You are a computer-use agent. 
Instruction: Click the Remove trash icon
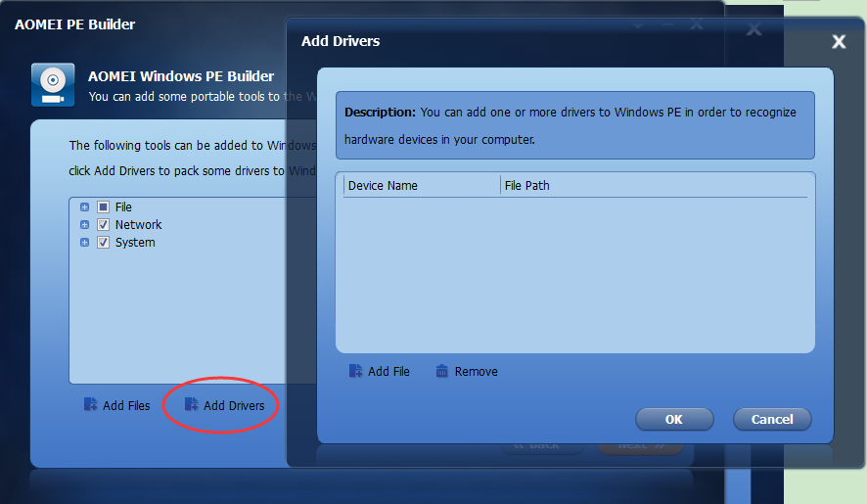click(x=441, y=371)
